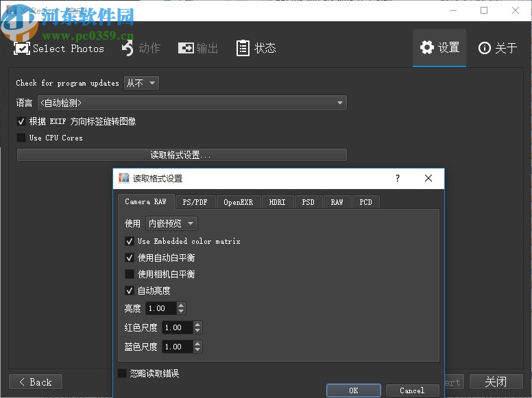Switch to the 输出 tab
The height and width of the screenshot is (398, 532).
198,48
